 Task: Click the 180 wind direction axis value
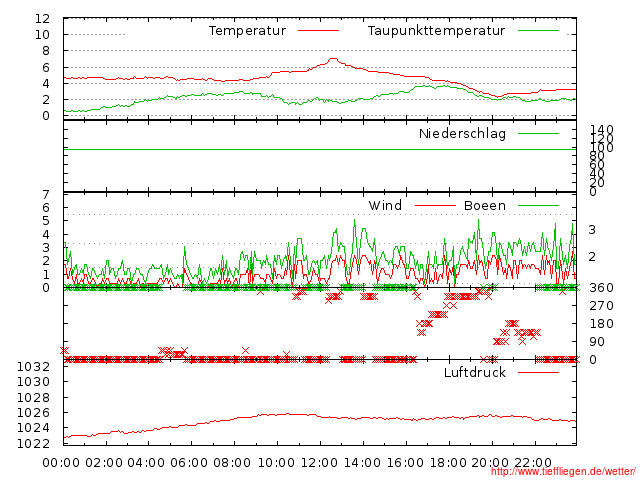coord(601,324)
